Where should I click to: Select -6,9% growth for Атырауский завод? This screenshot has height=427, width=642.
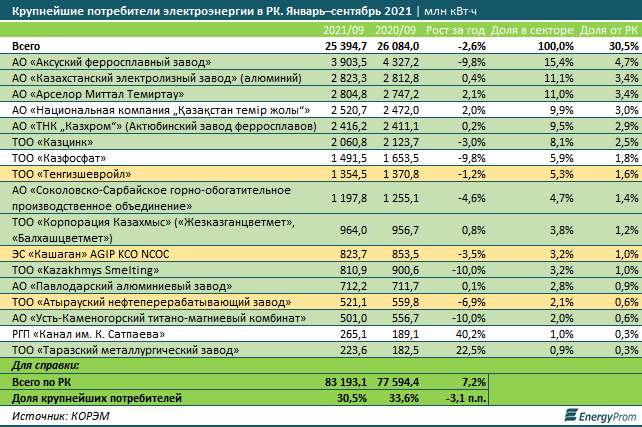[x=471, y=302]
